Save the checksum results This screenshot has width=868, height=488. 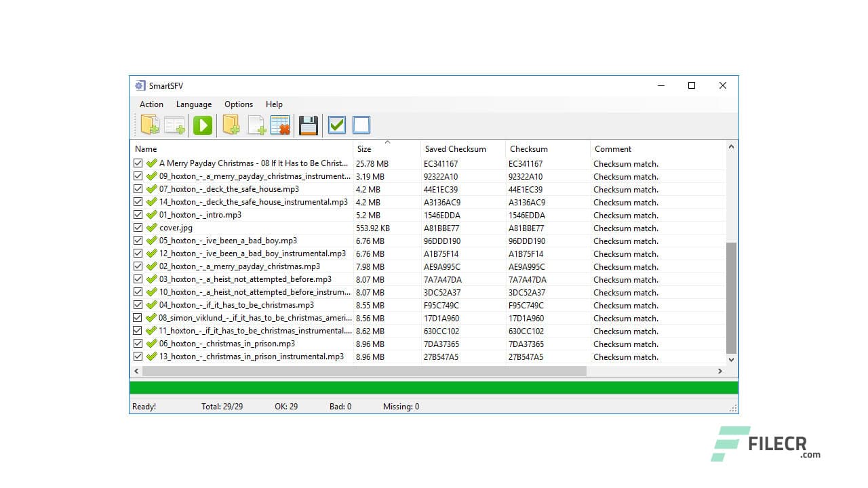click(308, 125)
